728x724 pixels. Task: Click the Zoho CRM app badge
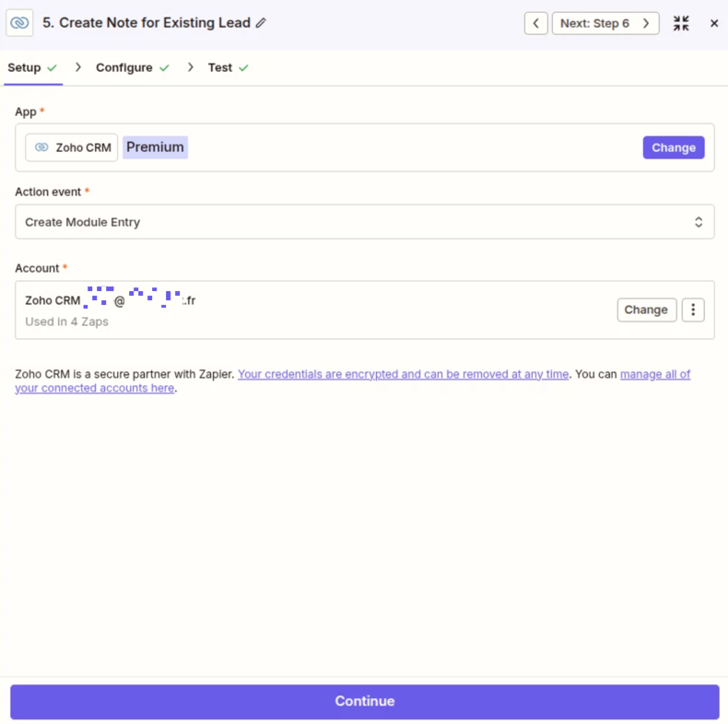pos(72,147)
